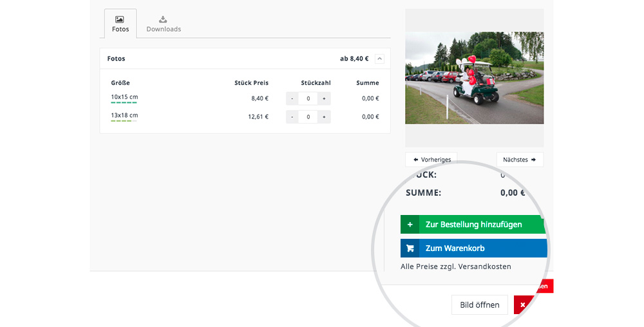This screenshot has width=644, height=327.
Task: Click the Stückzahl column header
Action: click(316, 83)
